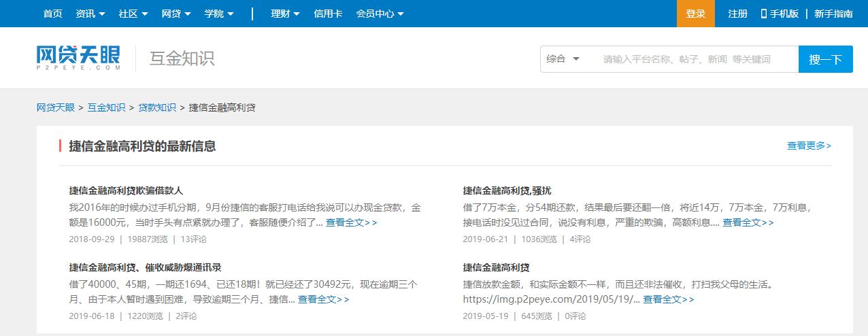Click the 捷信金融高利贷 breadcrumb text
Screen dimensions: 868x336
pos(222,107)
